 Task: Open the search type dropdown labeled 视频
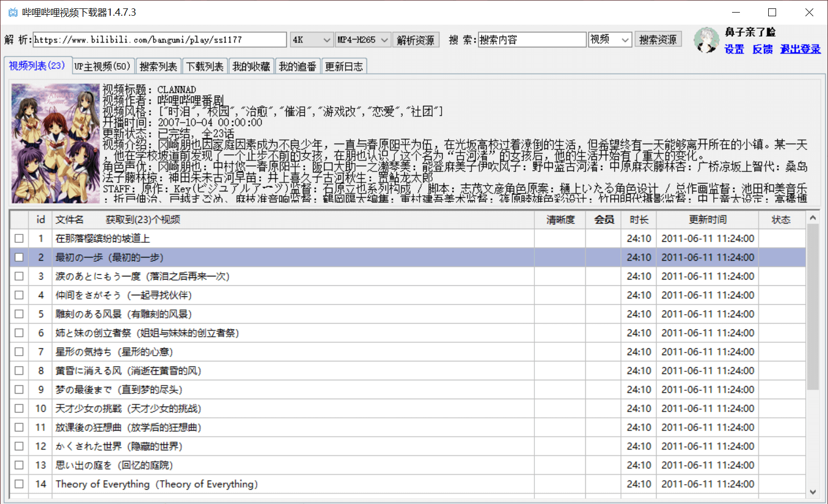click(610, 40)
